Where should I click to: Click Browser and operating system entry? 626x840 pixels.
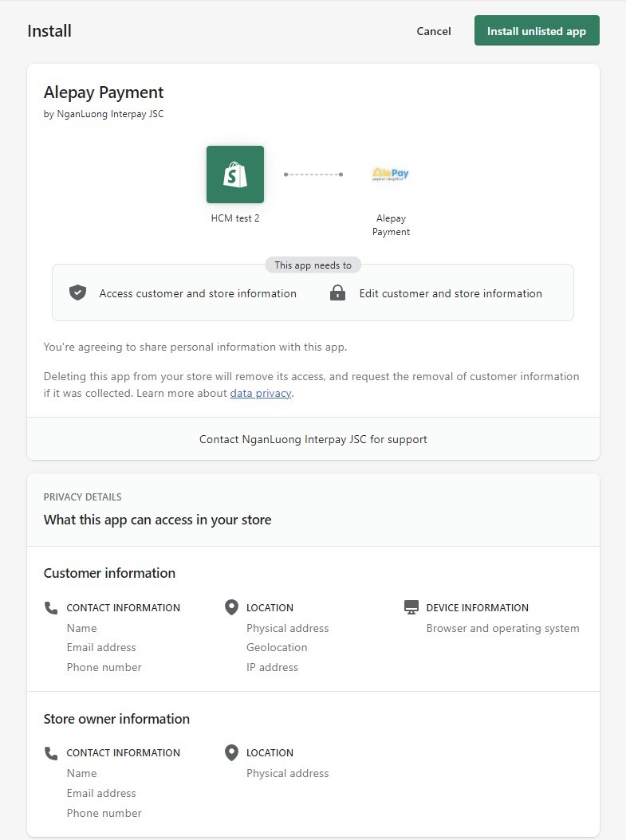502,628
